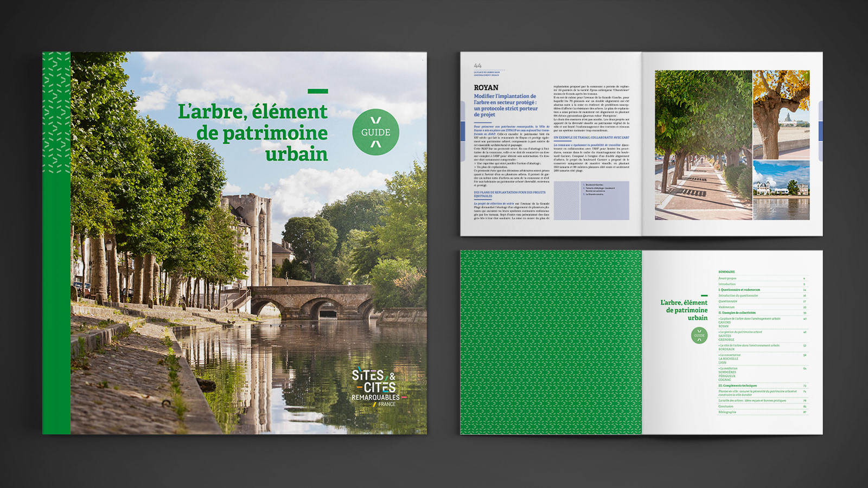Click "III. Compléments techniques" section entry
This screenshot has width=868, height=488.
click(x=738, y=386)
